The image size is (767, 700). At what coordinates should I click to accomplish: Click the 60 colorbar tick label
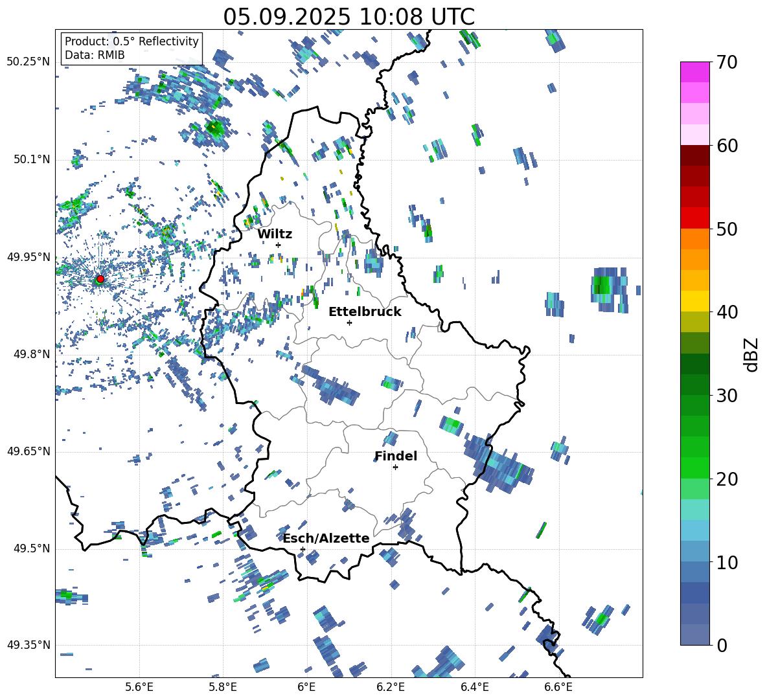click(727, 146)
